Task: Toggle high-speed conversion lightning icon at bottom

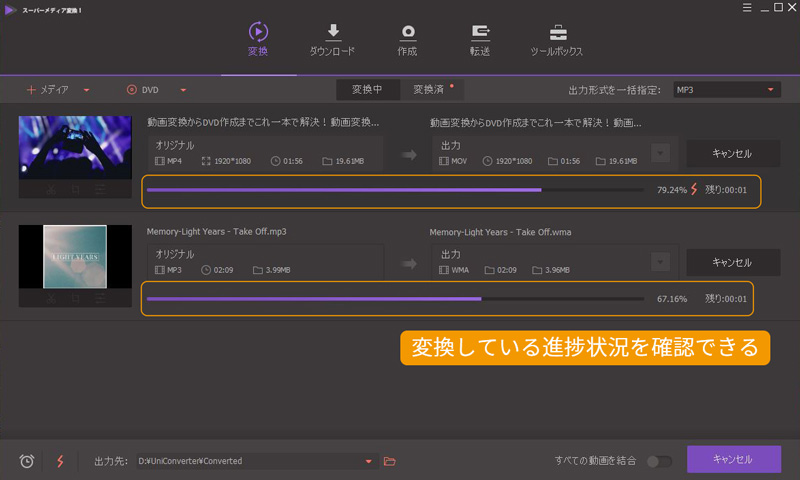Action: (x=60, y=461)
